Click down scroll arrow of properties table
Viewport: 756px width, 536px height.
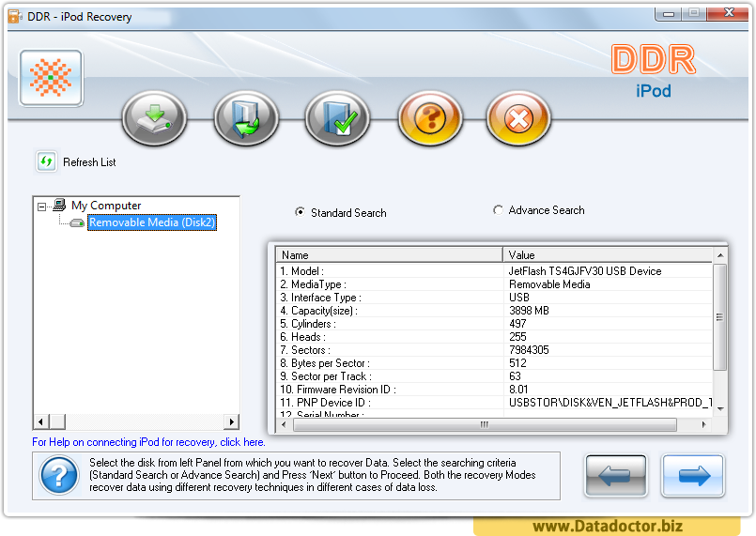[x=719, y=408]
